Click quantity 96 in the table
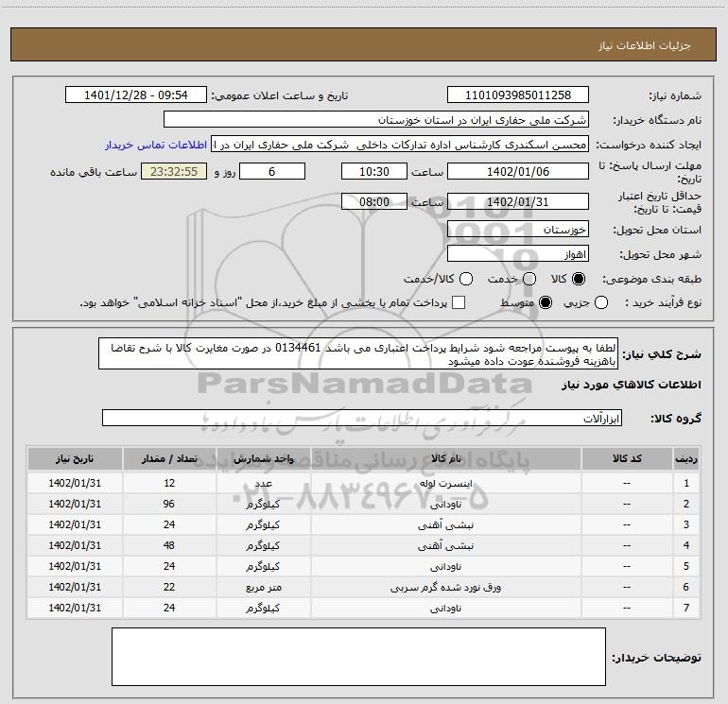 [169, 504]
